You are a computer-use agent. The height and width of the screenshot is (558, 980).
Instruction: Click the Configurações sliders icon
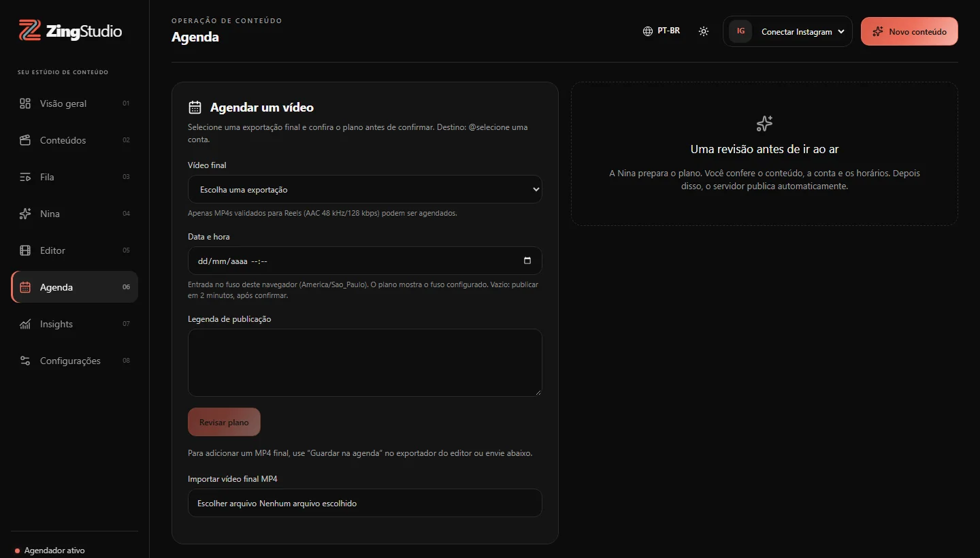pyautogui.click(x=25, y=361)
